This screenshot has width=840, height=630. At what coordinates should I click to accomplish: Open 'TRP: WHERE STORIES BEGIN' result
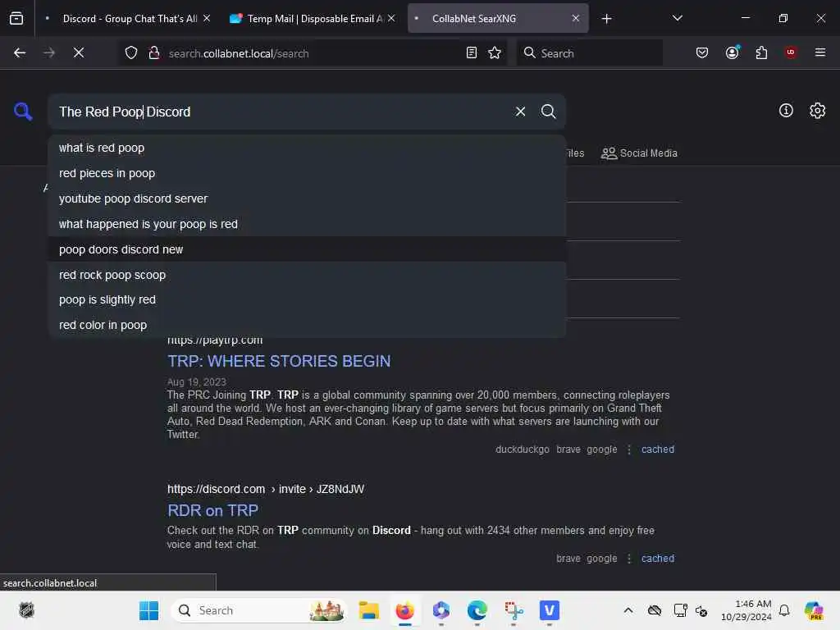[x=279, y=361]
